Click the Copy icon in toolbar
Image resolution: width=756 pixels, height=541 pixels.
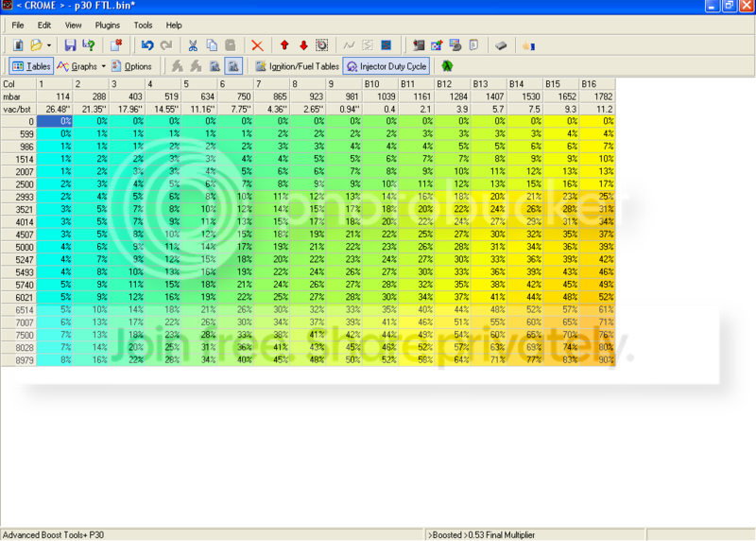point(212,44)
